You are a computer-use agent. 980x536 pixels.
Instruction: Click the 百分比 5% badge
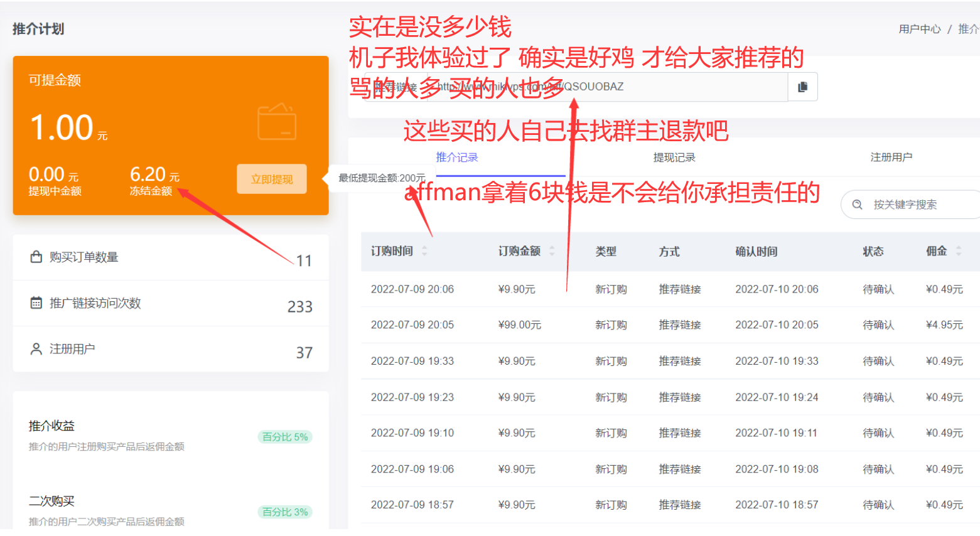(285, 437)
